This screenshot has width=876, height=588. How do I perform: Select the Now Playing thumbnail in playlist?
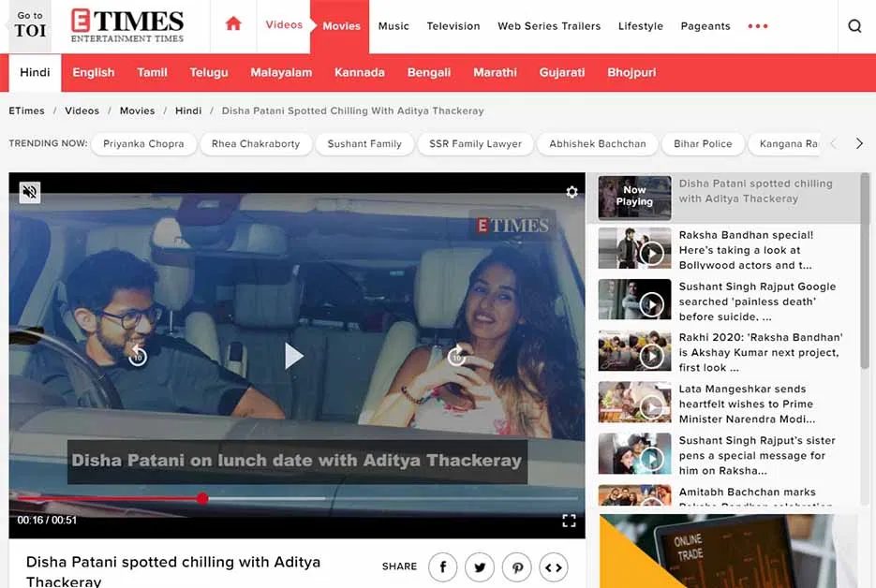pyautogui.click(x=634, y=197)
